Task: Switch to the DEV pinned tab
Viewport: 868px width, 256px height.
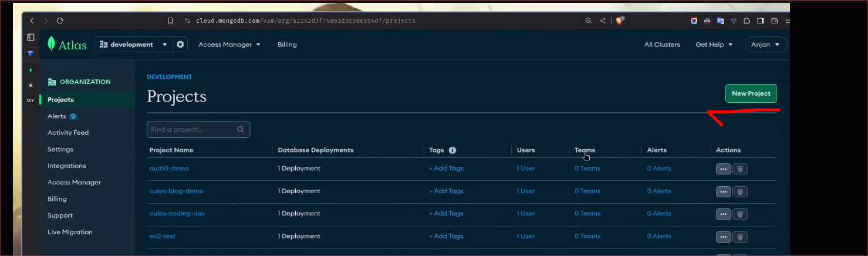Action: 31,100
